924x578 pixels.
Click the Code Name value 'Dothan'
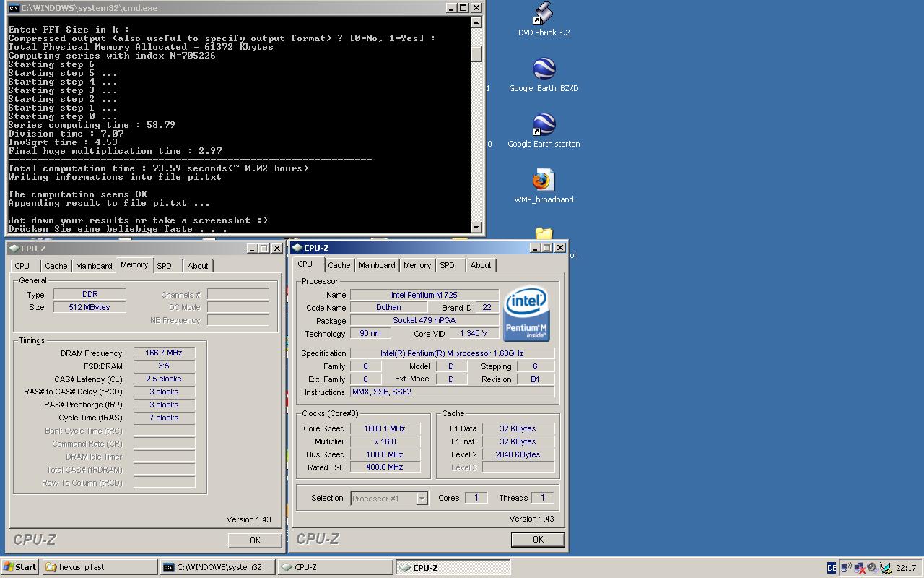click(x=388, y=307)
